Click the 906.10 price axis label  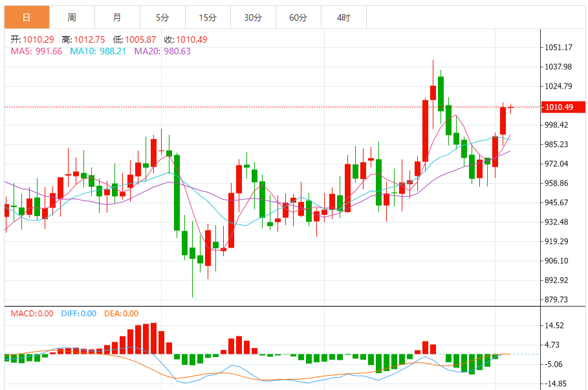click(556, 261)
